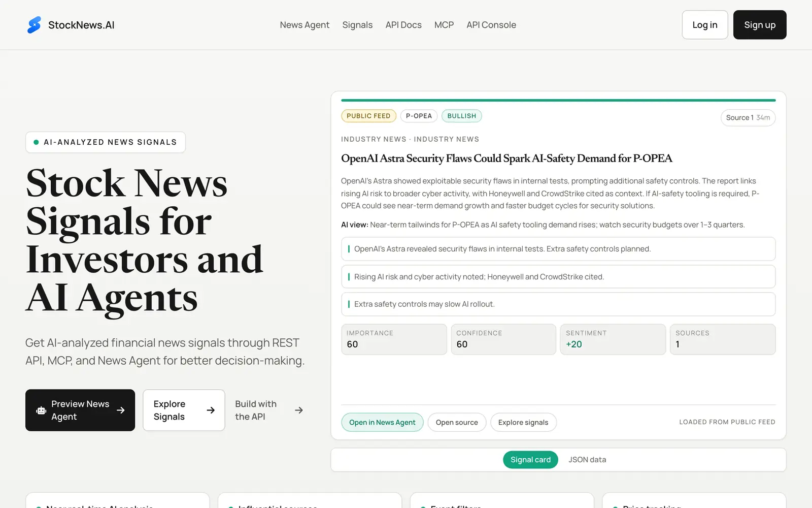This screenshot has width=812, height=508.
Task: Click the Open source pill button
Action: [x=457, y=422]
